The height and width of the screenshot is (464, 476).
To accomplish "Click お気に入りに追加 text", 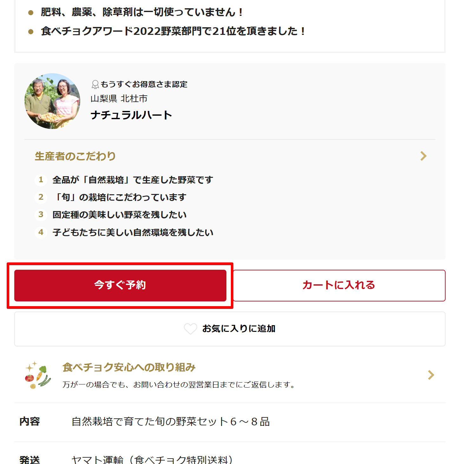I will [239, 329].
